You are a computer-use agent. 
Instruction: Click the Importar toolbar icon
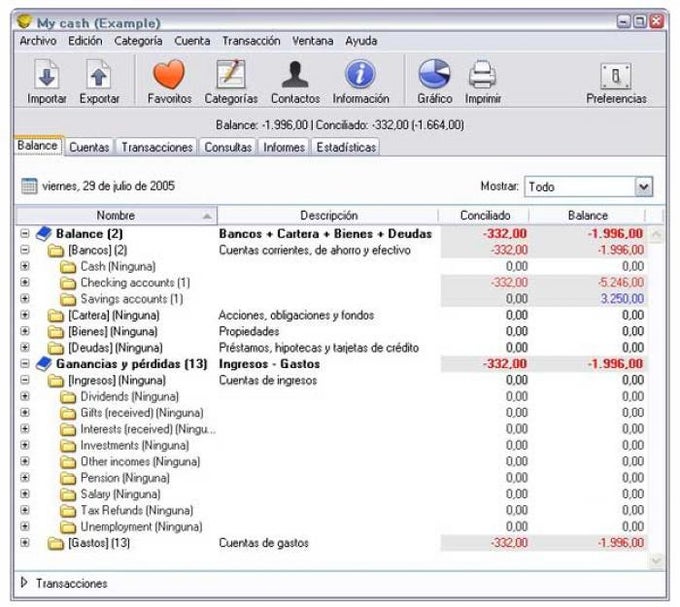tap(46, 75)
